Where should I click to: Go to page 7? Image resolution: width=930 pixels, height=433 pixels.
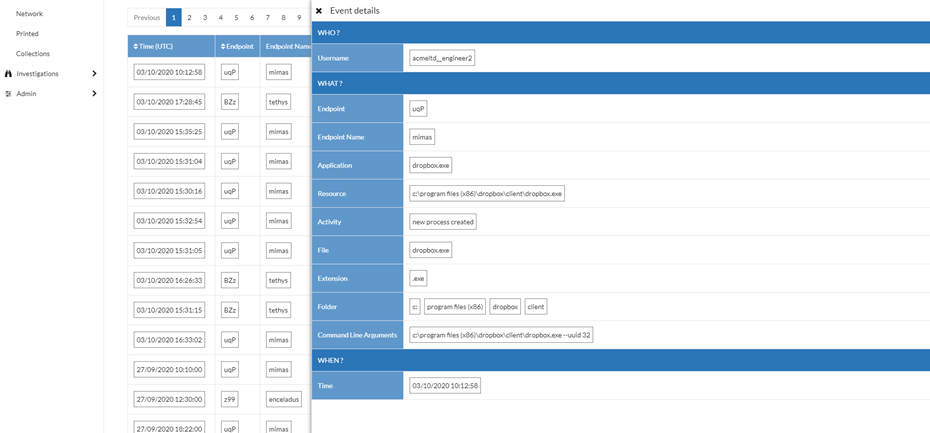(x=267, y=18)
